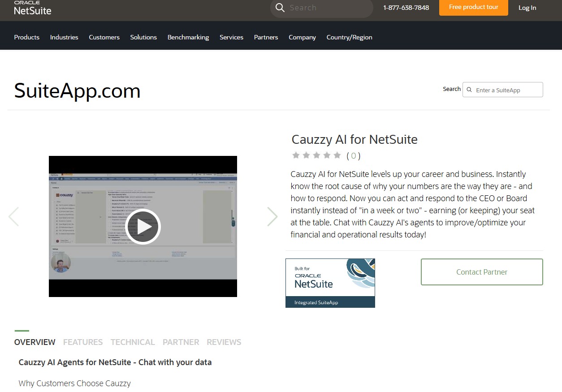Click the magnifier icon in top search bar
The image size is (562, 392).
(x=280, y=8)
